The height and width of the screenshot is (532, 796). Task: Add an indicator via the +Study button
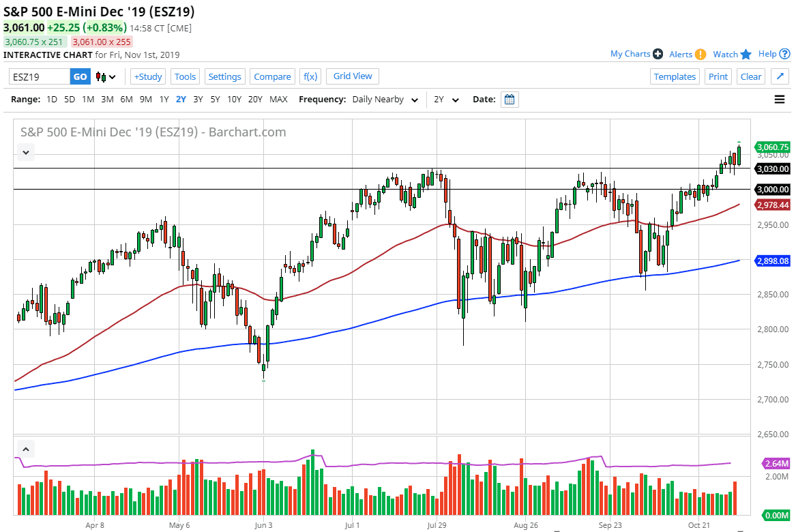(x=147, y=76)
